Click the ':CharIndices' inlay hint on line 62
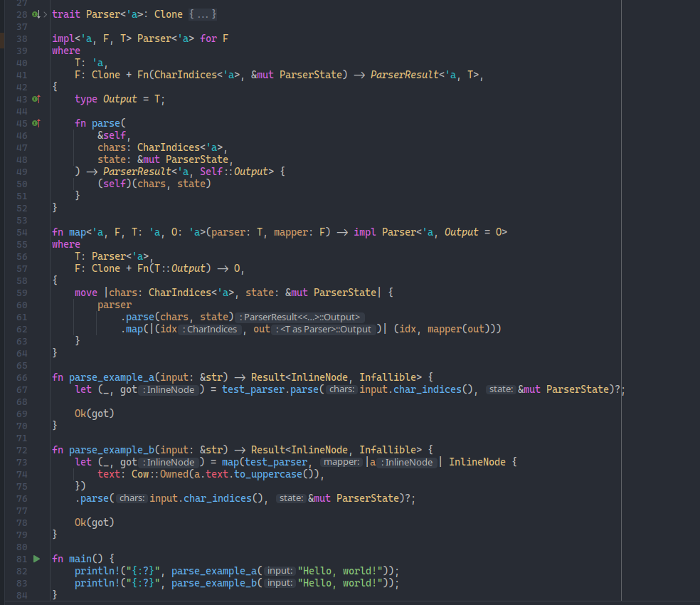Viewport: 700px width, 605px height. tap(209, 330)
